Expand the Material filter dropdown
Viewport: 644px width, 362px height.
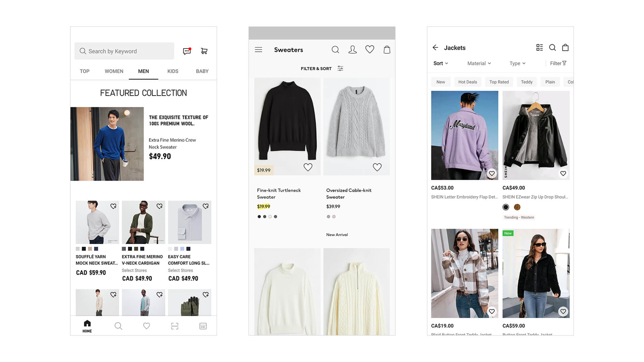tap(479, 63)
